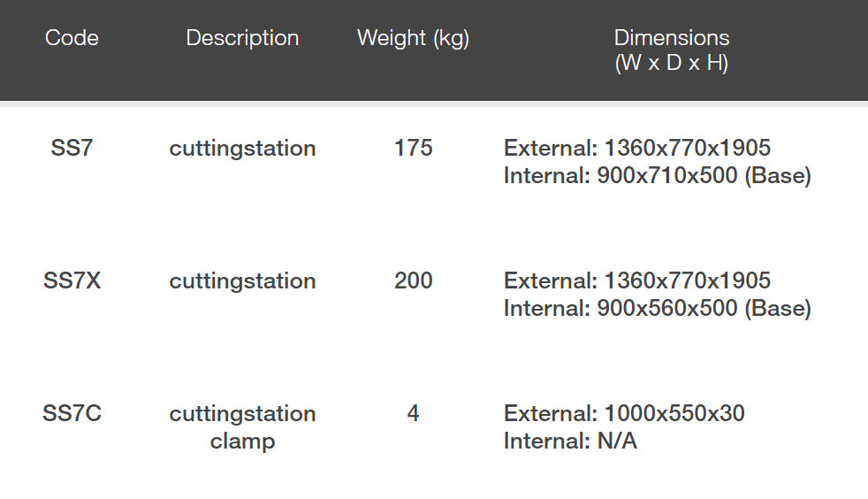Click Internal 900x560x500 (Base) text
Screen dimensions: 868x499
click(657, 308)
